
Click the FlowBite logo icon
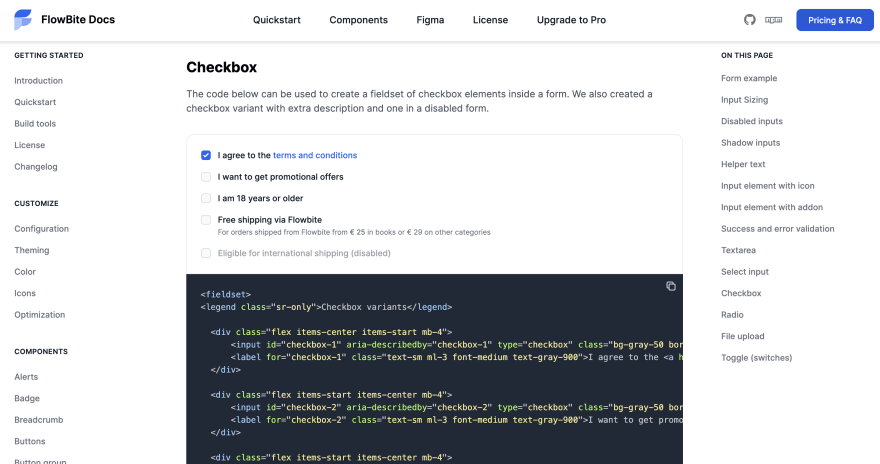pyautogui.click(x=23, y=20)
